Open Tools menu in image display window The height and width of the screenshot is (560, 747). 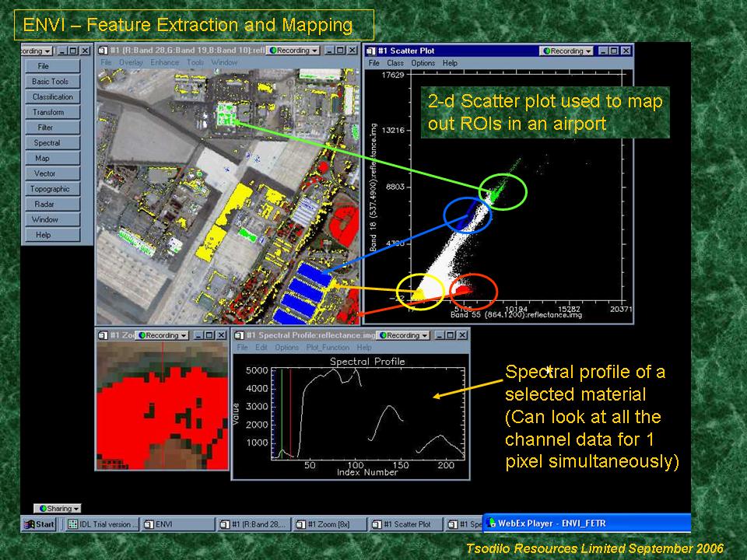click(195, 62)
